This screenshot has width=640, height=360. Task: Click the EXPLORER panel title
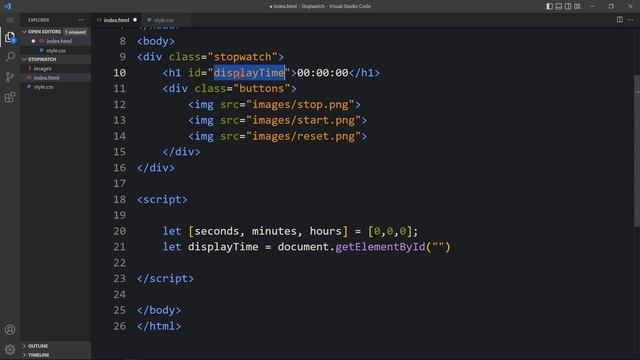pyautogui.click(x=39, y=20)
